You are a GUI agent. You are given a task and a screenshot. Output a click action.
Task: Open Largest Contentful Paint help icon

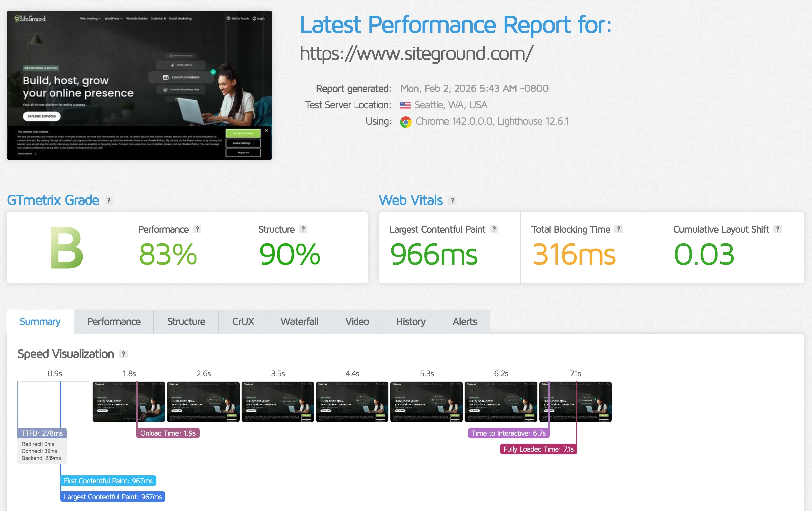point(494,229)
